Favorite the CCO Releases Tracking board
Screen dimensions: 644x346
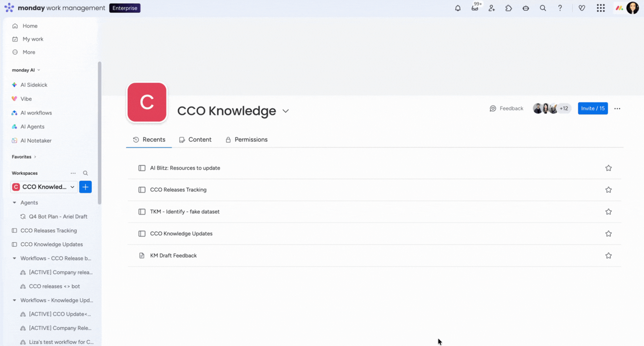click(x=608, y=190)
